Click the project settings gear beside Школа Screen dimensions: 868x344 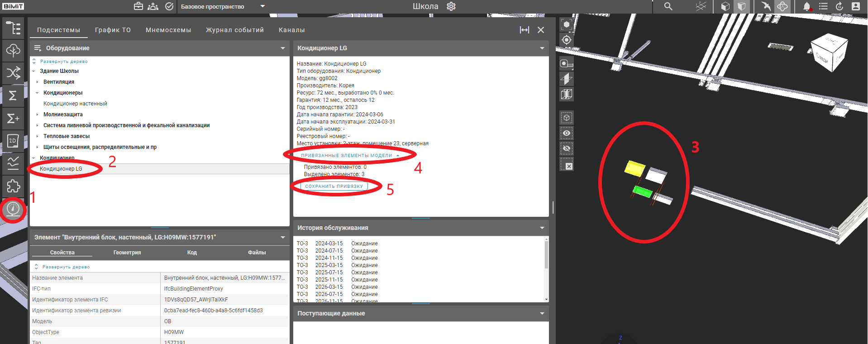[x=451, y=6]
